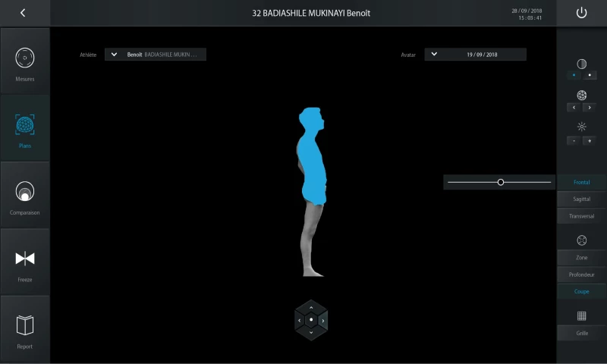This screenshot has width=607, height=364.
Task: Open the Comparaison section
Action: (25, 195)
